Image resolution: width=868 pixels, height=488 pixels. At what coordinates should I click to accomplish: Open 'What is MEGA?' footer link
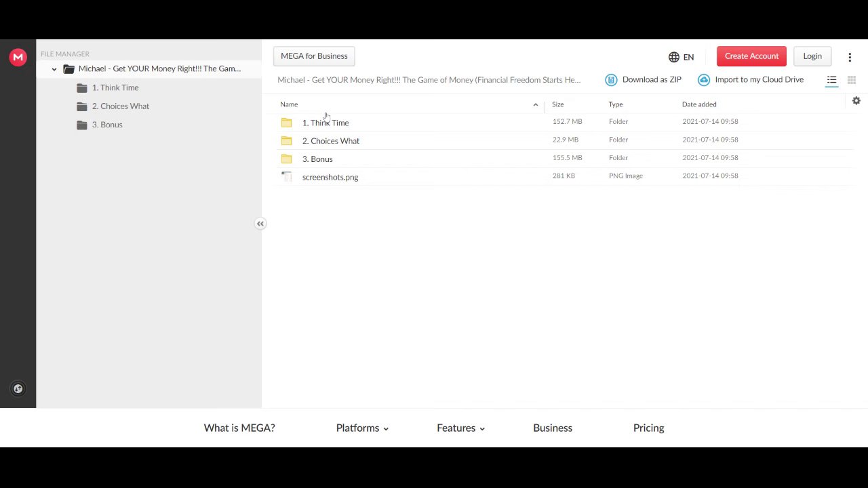239,428
